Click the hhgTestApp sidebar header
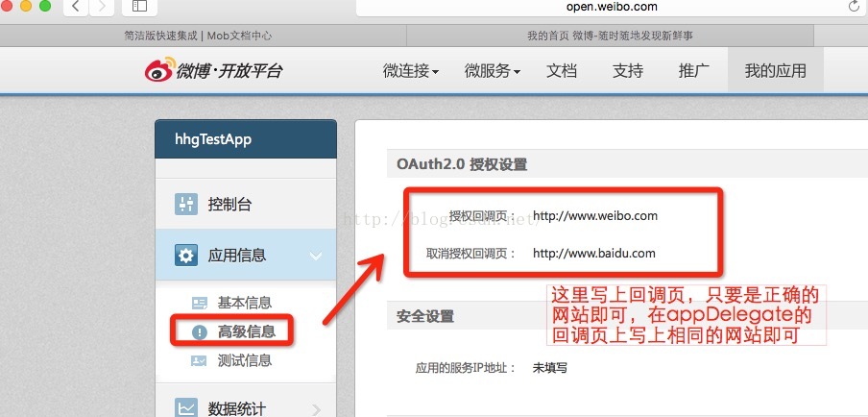The image size is (868, 417). point(246,139)
